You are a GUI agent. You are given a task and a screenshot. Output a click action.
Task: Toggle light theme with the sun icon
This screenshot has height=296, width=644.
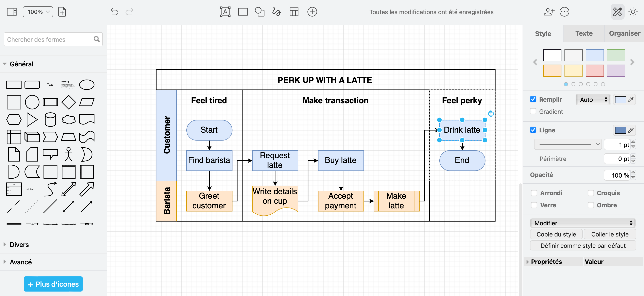(633, 12)
